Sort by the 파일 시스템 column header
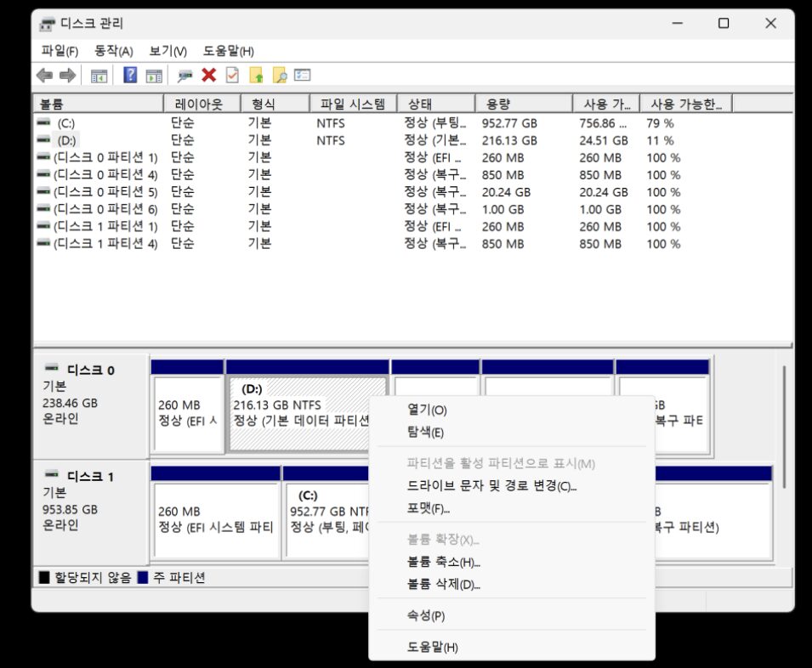This screenshot has width=812, height=668. (x=352, y=104)
